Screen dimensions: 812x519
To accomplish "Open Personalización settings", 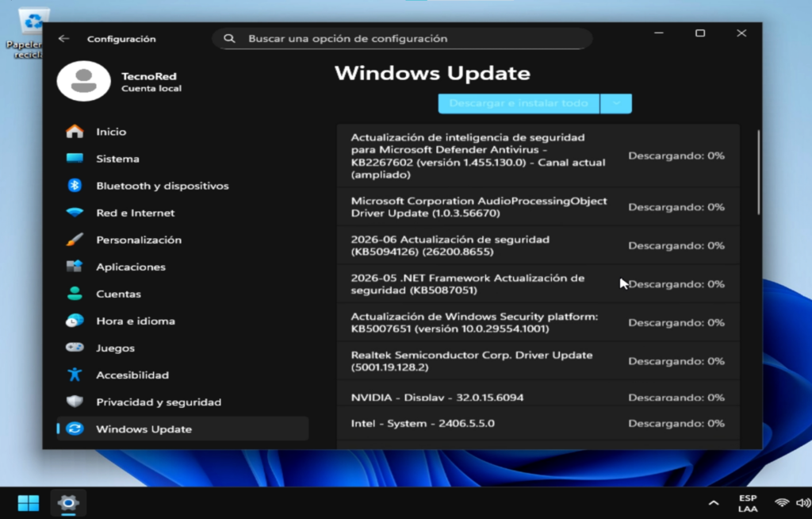I will coord(182,240).
